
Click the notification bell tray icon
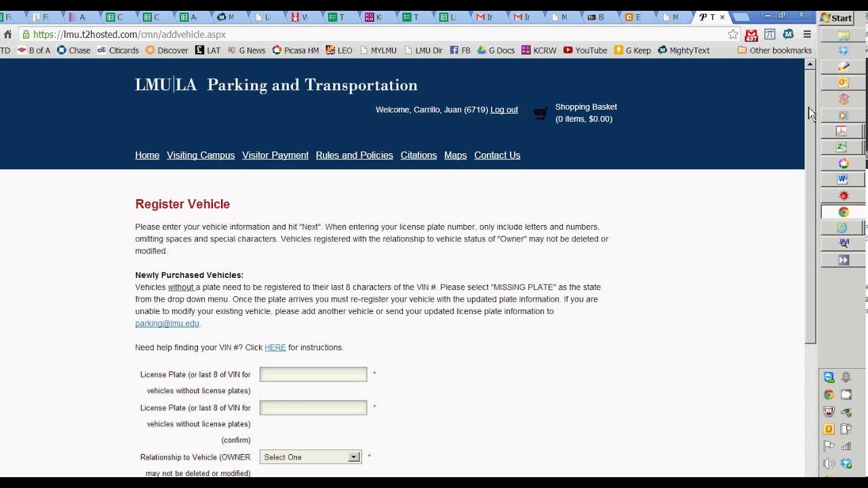point(846,377)
